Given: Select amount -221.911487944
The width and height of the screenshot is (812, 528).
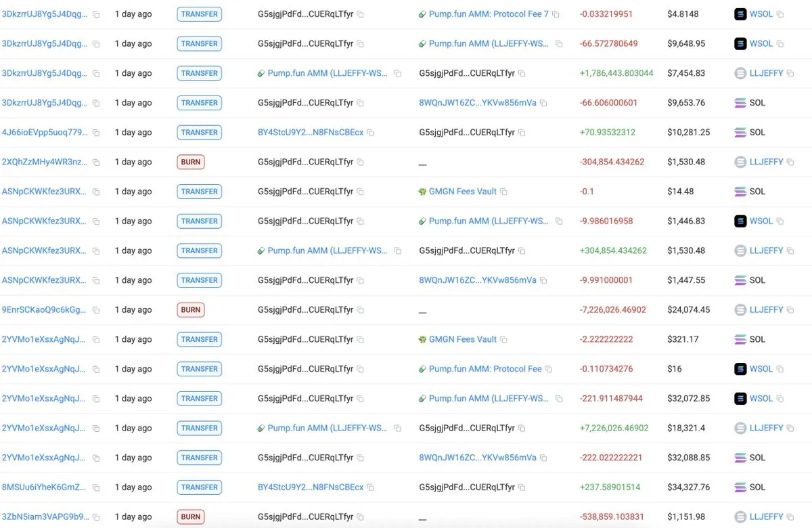Looking at the screenshot, I should coord(611,399).
